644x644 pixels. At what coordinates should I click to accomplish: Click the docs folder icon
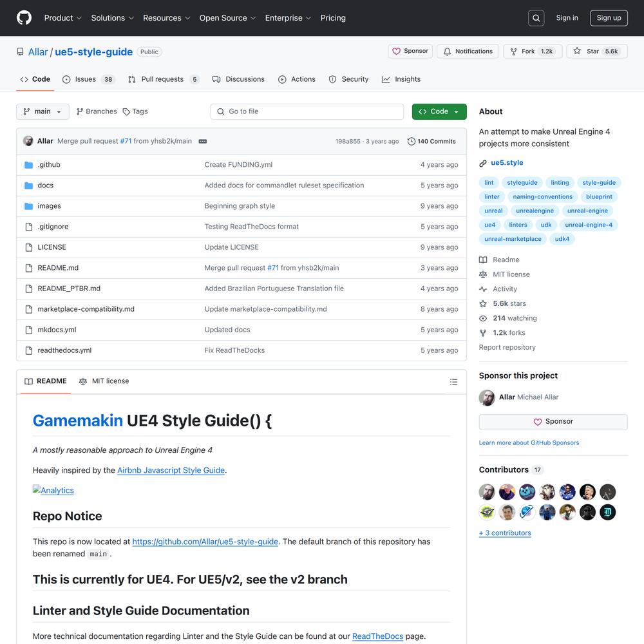click(x=28, y=185)
